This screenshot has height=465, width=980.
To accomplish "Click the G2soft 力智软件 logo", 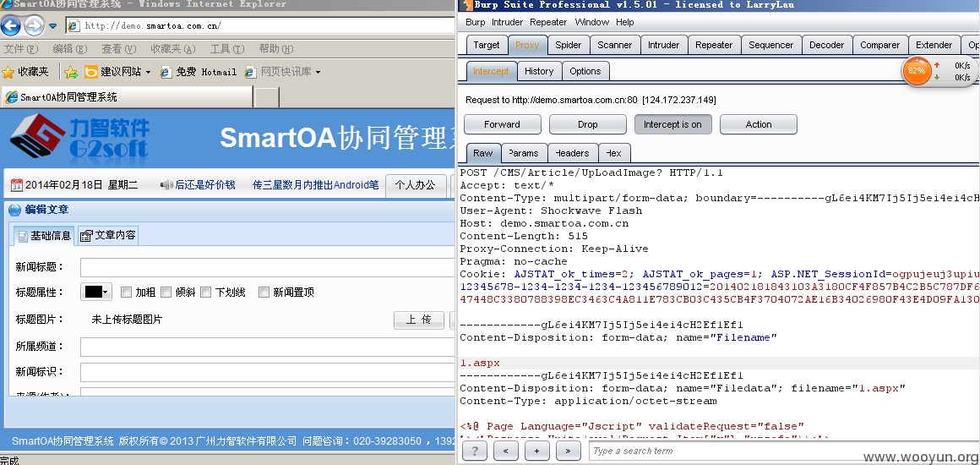I will click(x=79, y=139).
